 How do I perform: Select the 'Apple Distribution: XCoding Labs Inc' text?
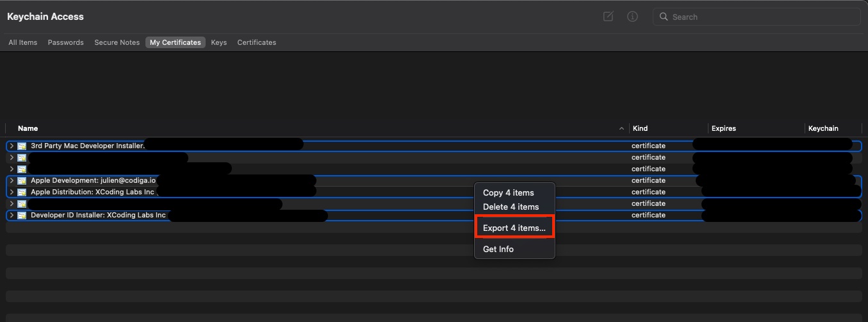coord(92,192)
